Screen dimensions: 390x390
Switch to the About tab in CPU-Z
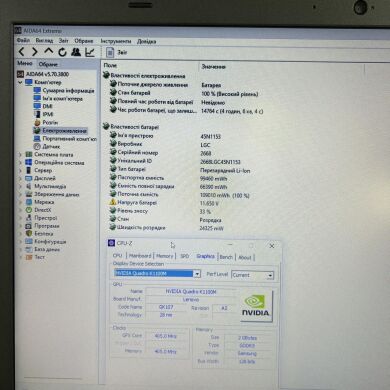pos(245,257)
